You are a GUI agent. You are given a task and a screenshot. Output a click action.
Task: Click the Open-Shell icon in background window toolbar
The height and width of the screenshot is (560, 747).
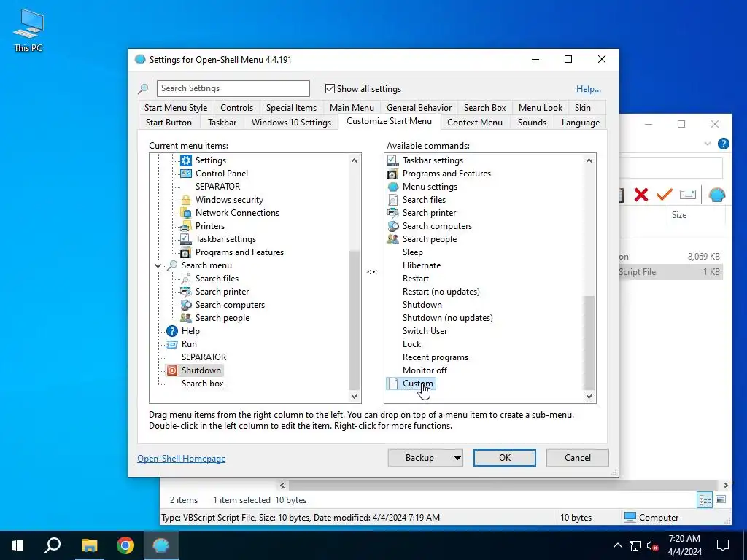(716, 194)
